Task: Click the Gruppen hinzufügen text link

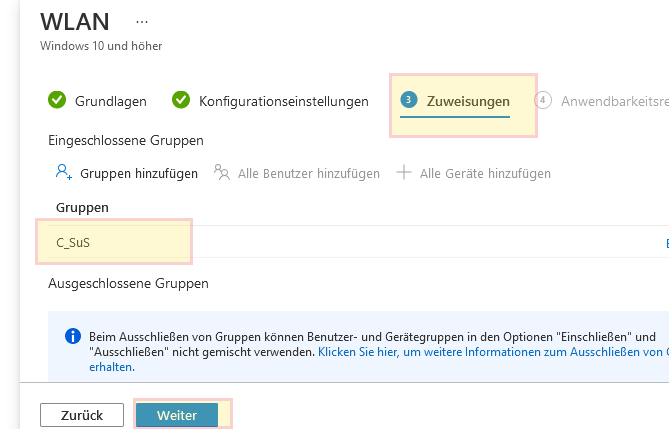Action: [x=139, y=173]
